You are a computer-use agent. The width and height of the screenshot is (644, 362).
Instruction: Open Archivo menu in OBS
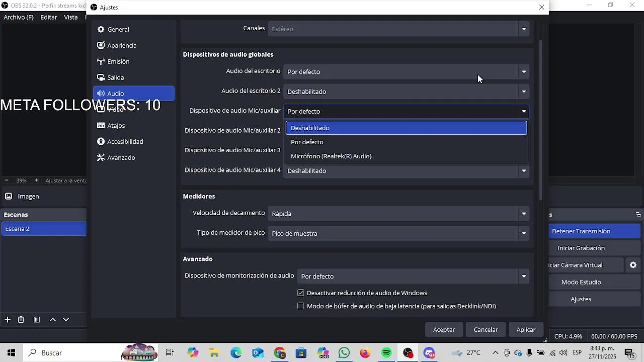(x=19, y=17)
